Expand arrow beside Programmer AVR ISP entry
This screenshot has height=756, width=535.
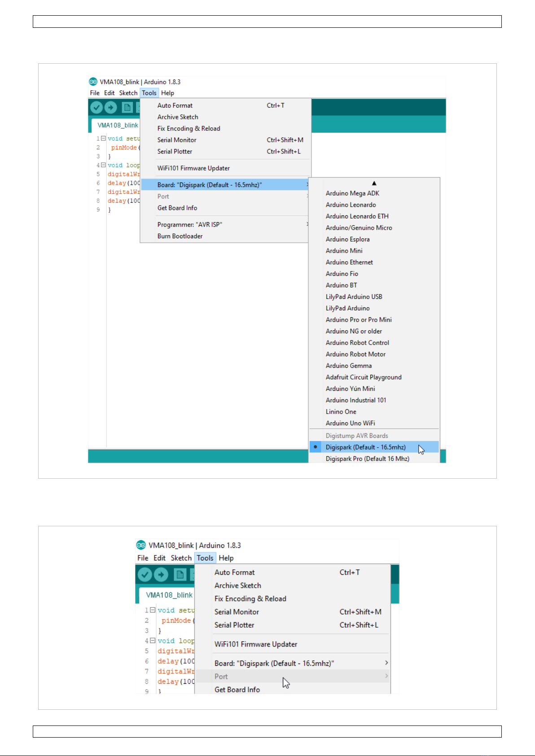tap(307, 224)
